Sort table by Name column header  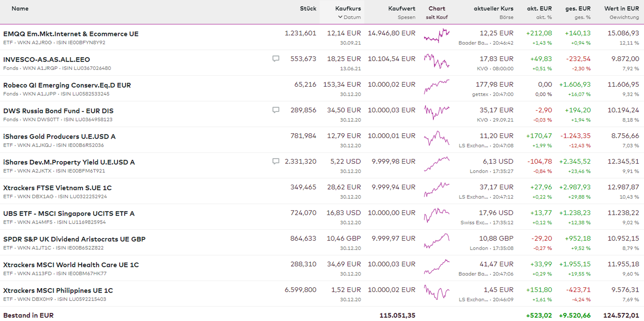20,8
